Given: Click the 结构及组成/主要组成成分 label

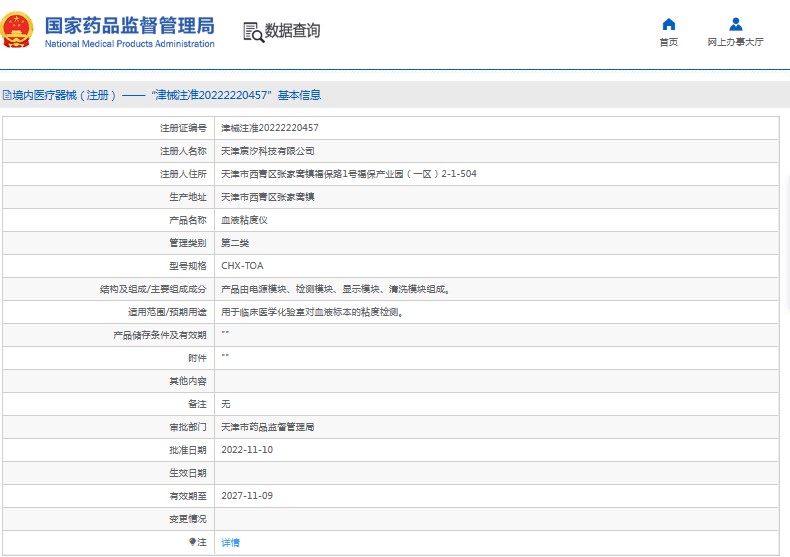Looking at the screenshot, I should point(153,289).
